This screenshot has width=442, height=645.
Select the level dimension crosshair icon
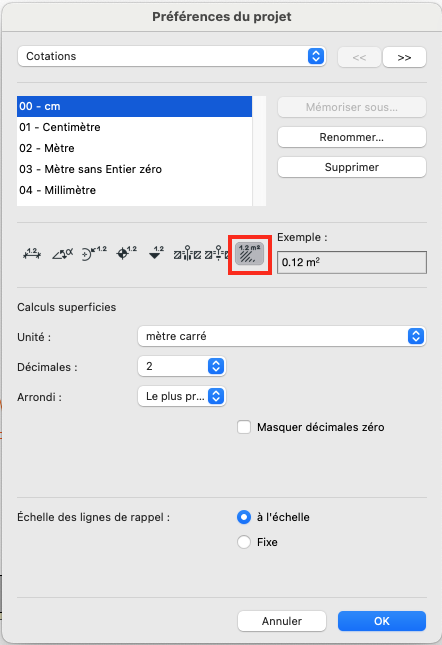[126, 253]
